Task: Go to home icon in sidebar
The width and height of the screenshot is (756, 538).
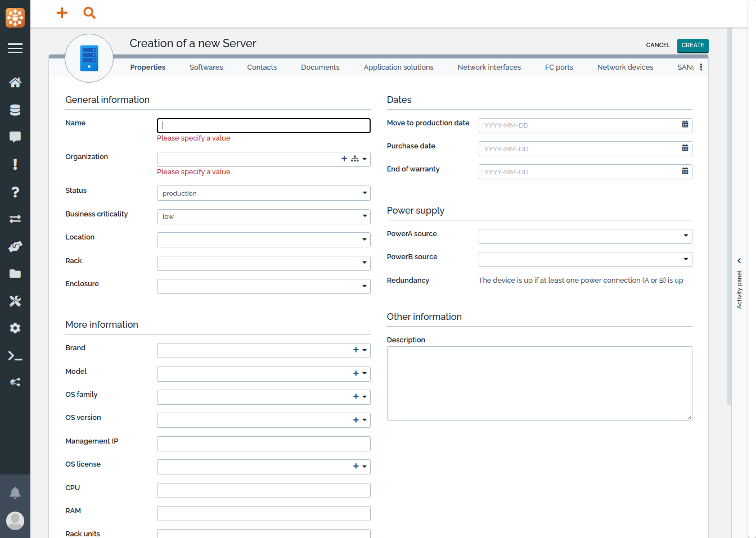Action: point(15,83)
